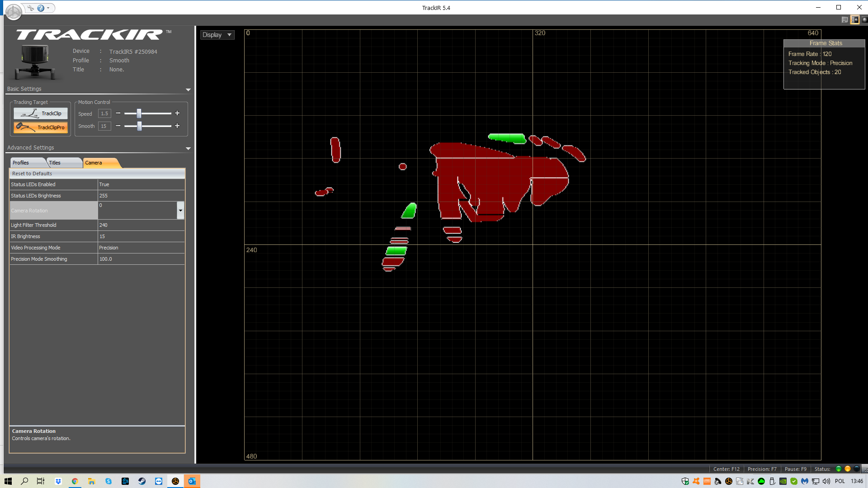Click the Smooth slider handle
The image size is (868, 488).
139,126
